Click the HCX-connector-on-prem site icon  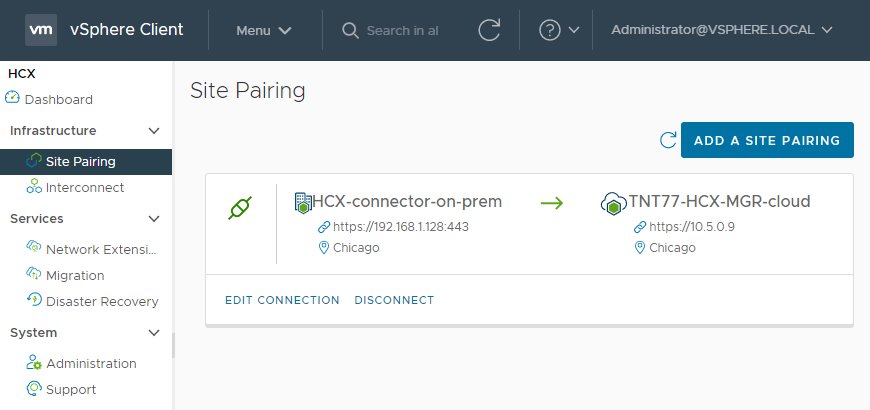click(303, 202)
